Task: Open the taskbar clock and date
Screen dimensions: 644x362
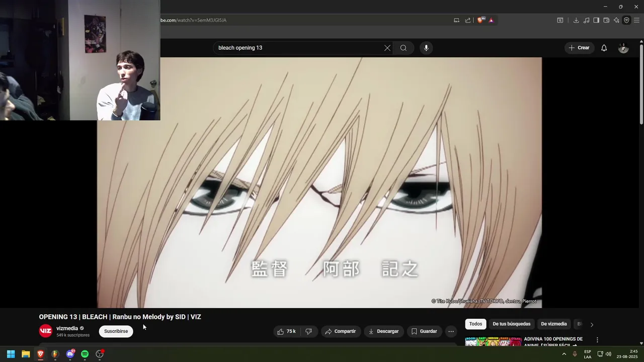Action: [627, 354]
